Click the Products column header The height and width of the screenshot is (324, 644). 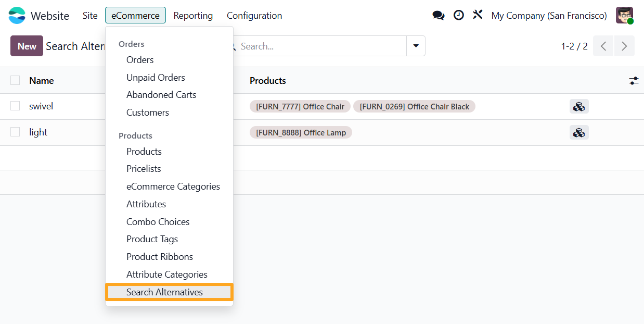coord(268,81)
